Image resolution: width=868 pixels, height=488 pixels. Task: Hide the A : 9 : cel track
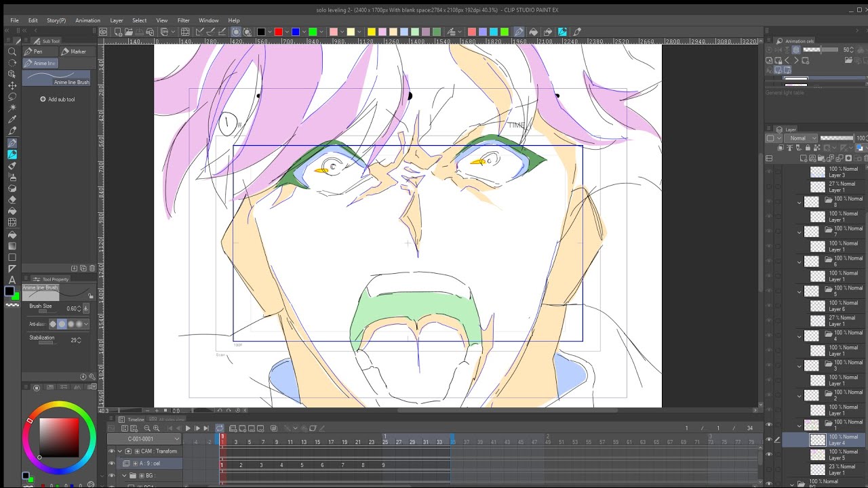pos(112,464)
